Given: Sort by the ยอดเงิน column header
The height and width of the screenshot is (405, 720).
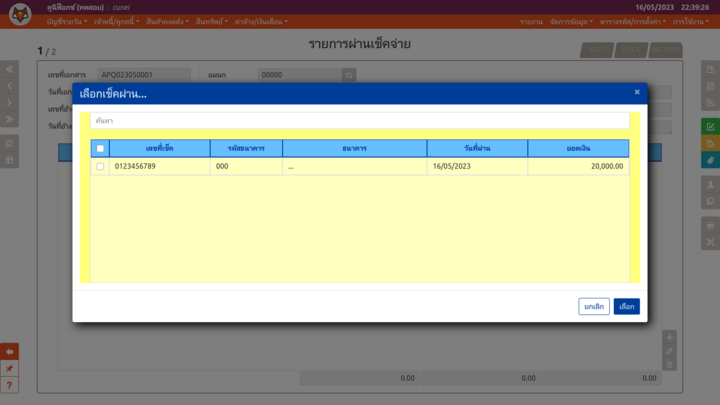Looking at the screenshot, I should [577, 148].
